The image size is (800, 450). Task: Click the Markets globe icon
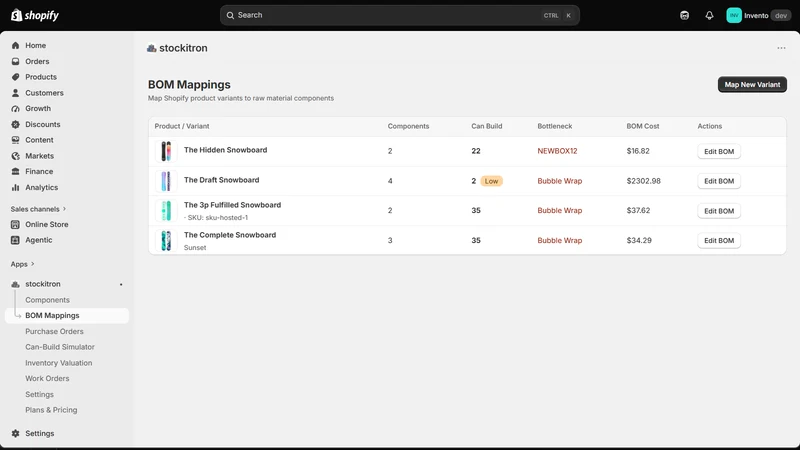[15, 156]
